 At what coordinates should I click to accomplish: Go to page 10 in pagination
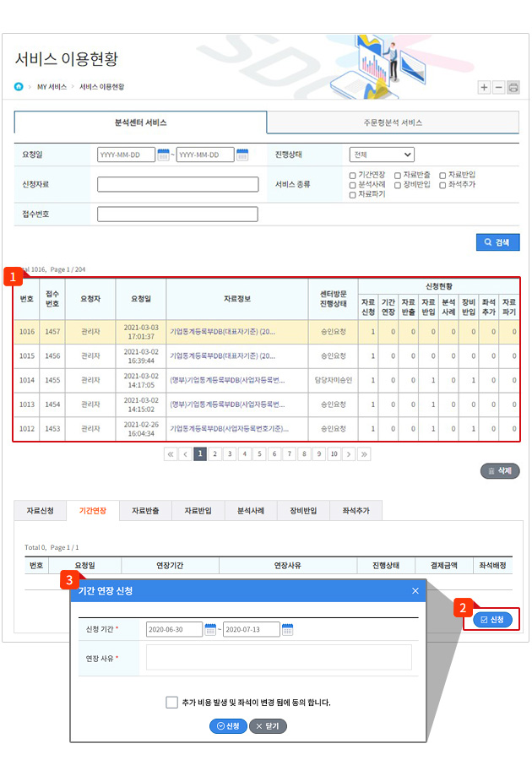point(334,454)
